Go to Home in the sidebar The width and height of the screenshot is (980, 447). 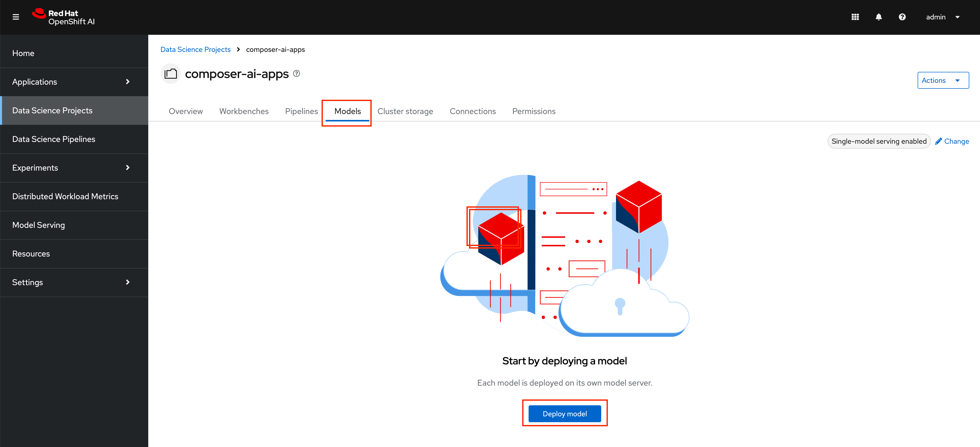(74, 53)
